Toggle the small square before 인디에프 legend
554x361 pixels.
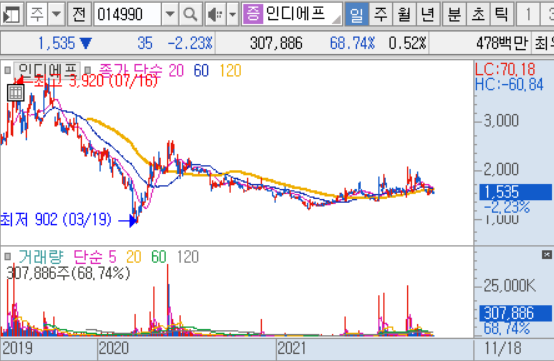coord(7,70)
